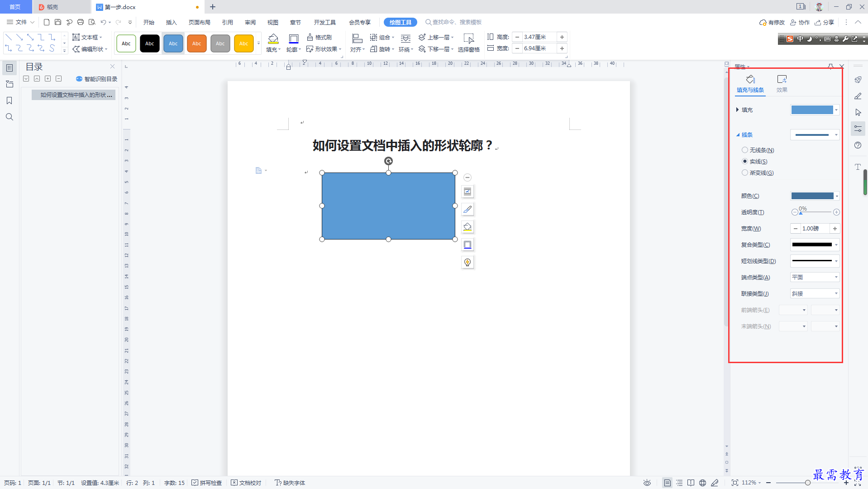Click Bring Forward (上移一层)
The image size is (868, 489).
(436, 37)
